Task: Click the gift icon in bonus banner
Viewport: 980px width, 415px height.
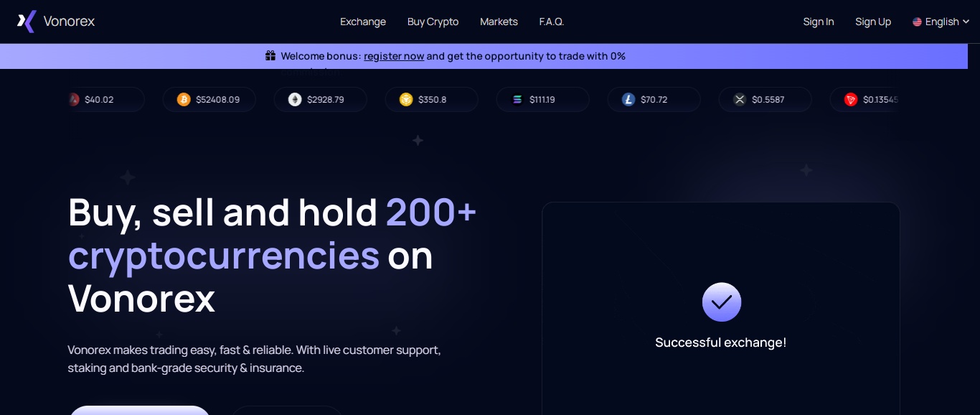Action: [270, 56]
